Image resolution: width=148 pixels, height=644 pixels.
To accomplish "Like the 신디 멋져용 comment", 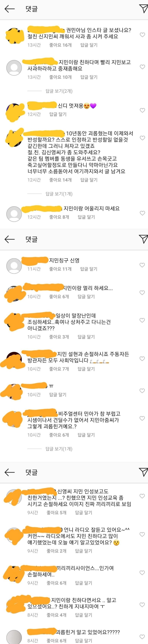I will [x=142, y=110].
